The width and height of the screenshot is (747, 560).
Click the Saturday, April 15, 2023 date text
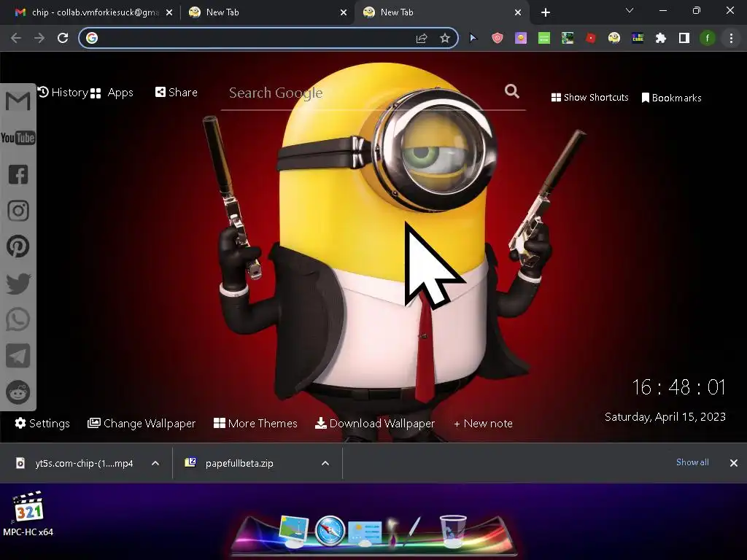coord(665,417)
